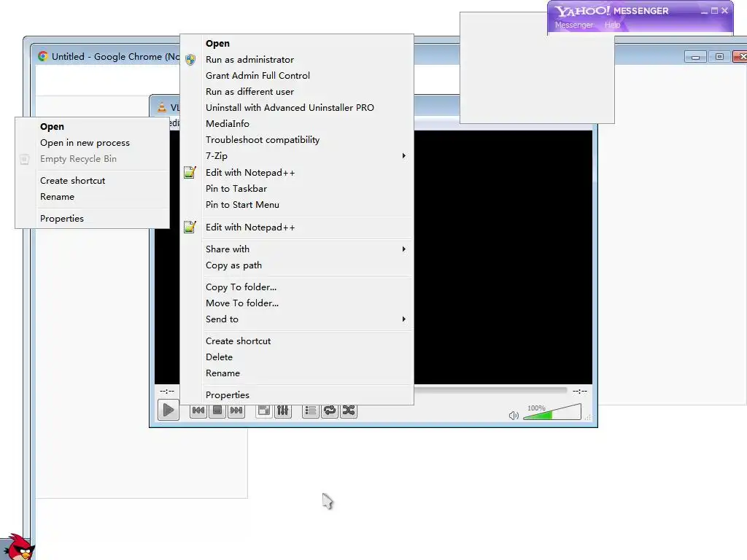Toggle VLC shuffle random icon
Viewport: 747px width, 560px height.
tap(349, 410)
